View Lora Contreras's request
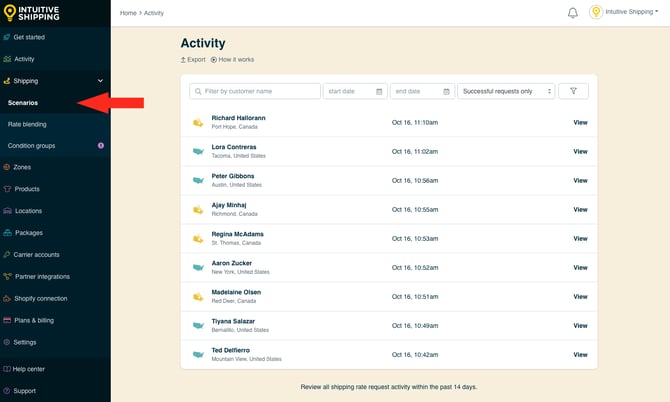Image resolution: width=670 pixels, height=402 pixels. pos(580,151)
